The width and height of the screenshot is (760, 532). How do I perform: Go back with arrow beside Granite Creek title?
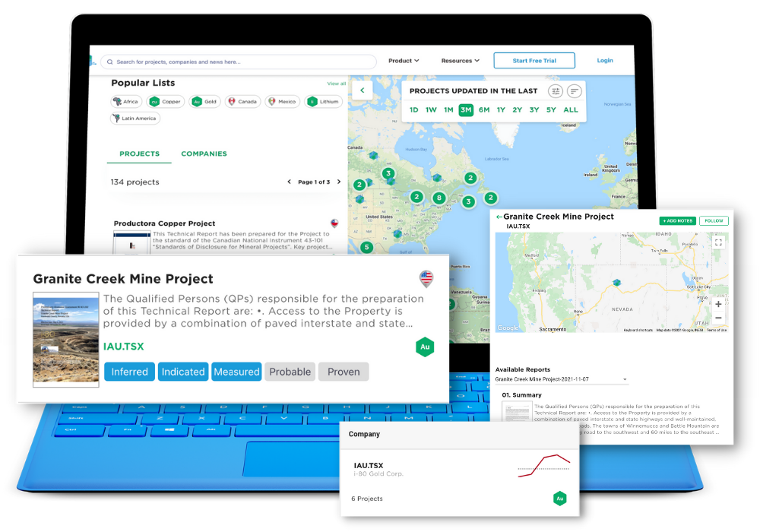(499, 217)
